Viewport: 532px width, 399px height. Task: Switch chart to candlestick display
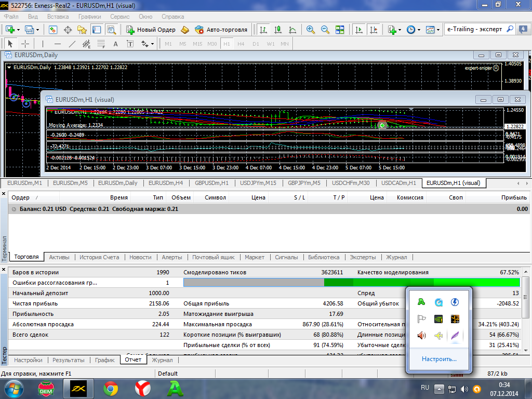[278, 30]
